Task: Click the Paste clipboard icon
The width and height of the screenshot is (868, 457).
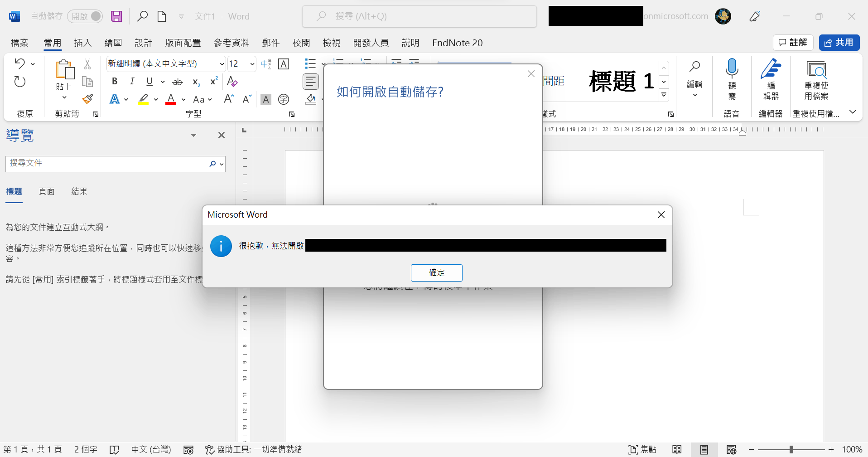Action: click(65, 70)
